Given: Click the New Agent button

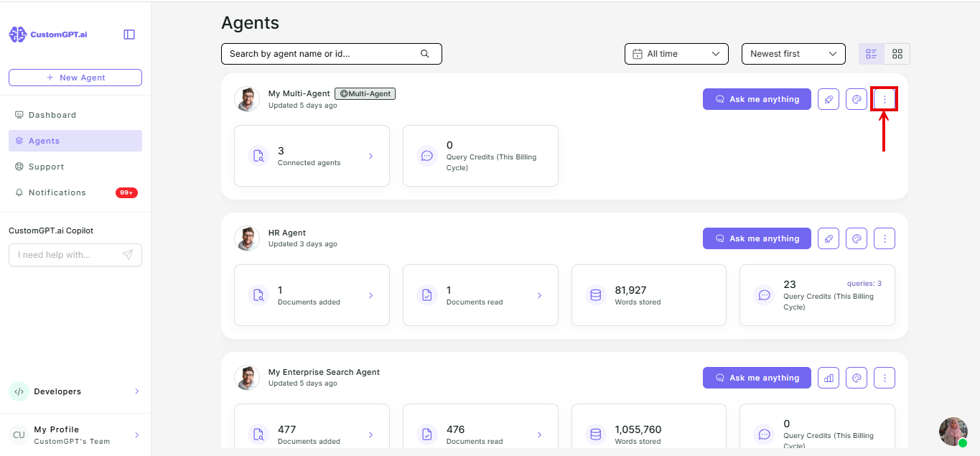Looking at the screenshot, I should pyautogui.click(x=75, y=78).
